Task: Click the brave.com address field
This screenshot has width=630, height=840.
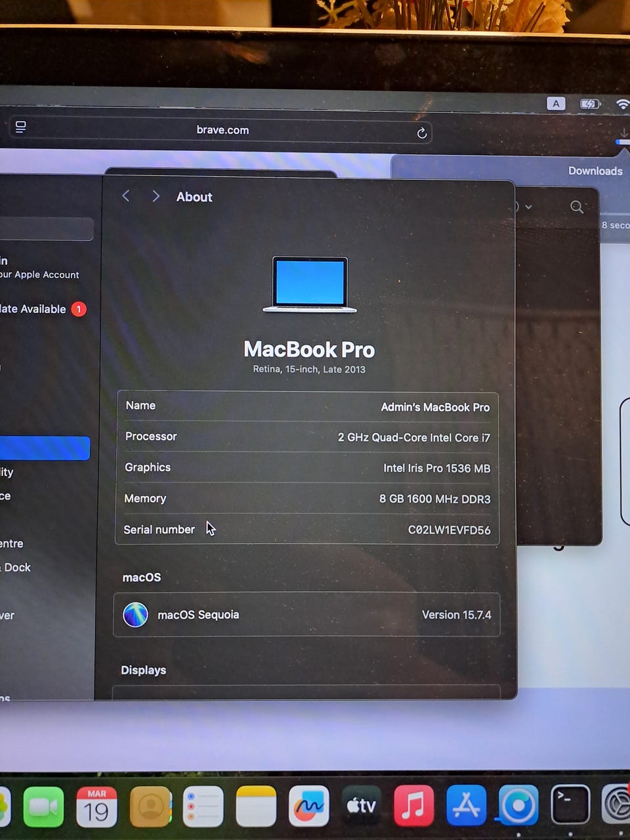Action: click(222, 130)
